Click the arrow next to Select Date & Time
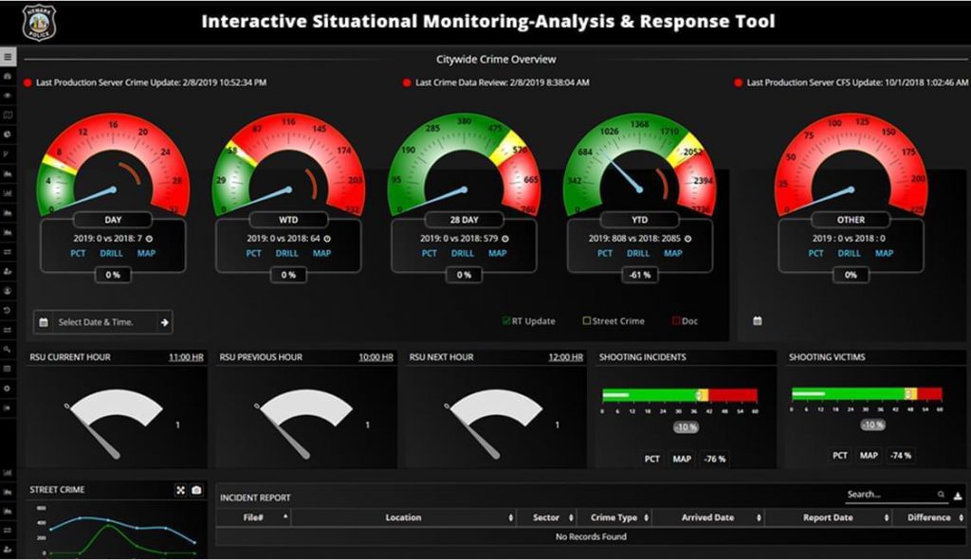 164,322
